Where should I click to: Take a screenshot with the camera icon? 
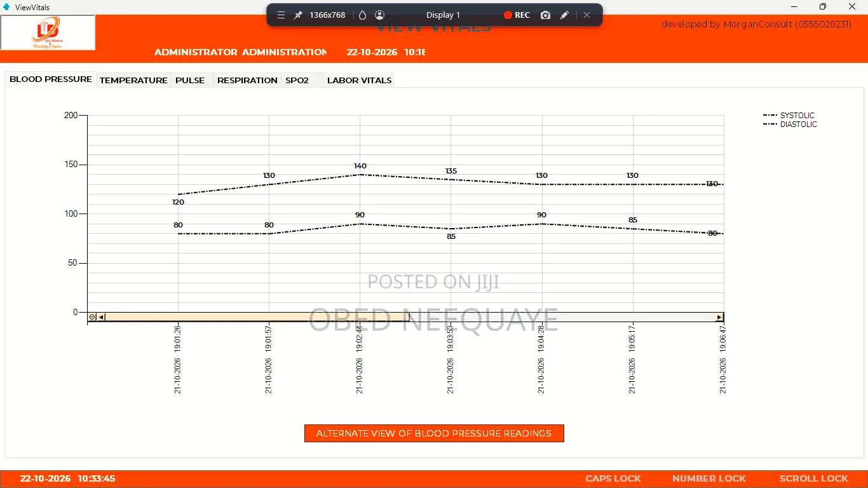tap(545, 15)
